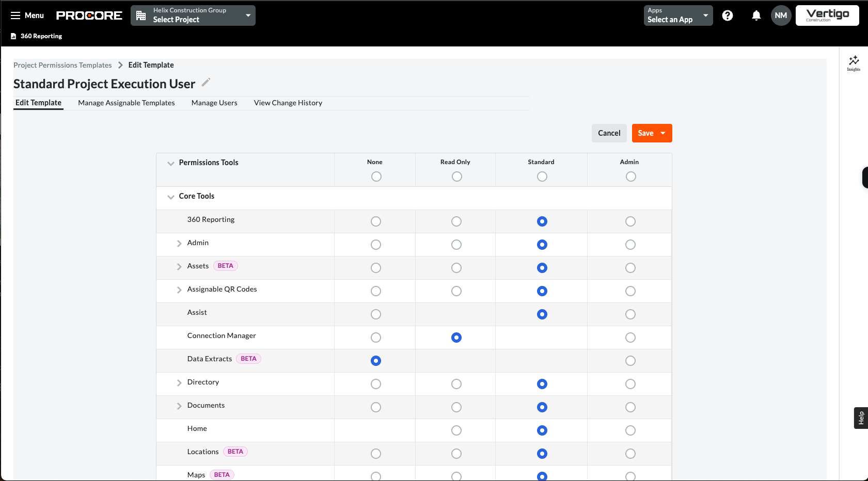Image resolution: width=868 pixels, height=481 pixels.
Task: Open the Manage Assignable Templates tab
Action: click(x=127, y=103)
